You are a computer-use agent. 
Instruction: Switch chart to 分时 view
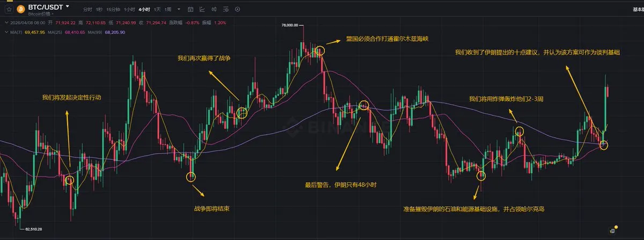87,10
